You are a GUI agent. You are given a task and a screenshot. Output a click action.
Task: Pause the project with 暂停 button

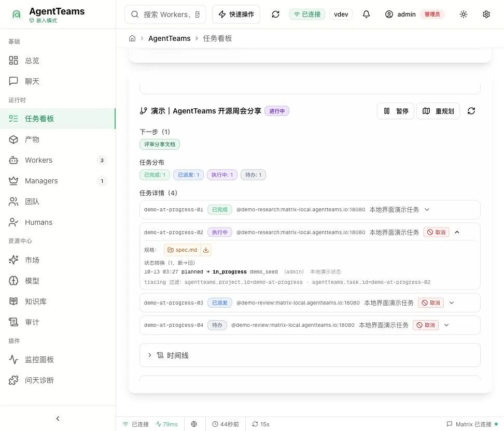[395, 111]
